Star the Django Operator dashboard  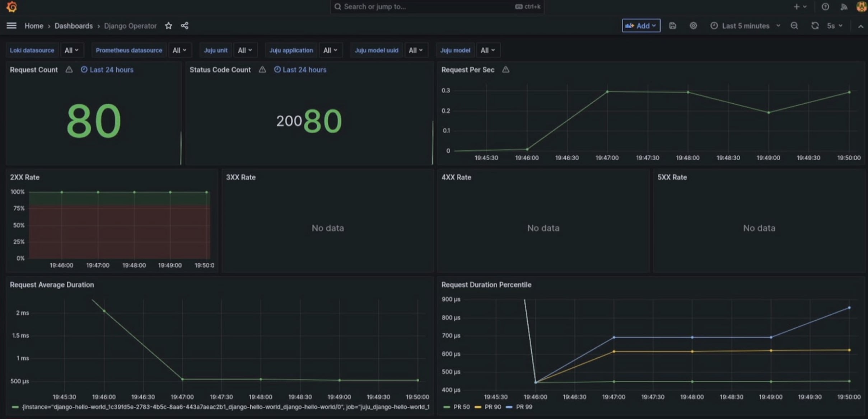[x=168, y=26]
